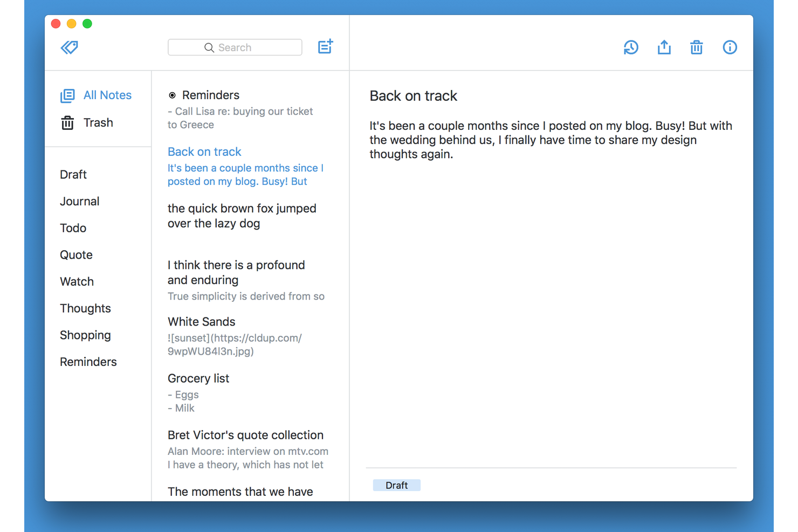Open the Todo tag
This screenshot has width=798, height=532.
click(73, 227)
